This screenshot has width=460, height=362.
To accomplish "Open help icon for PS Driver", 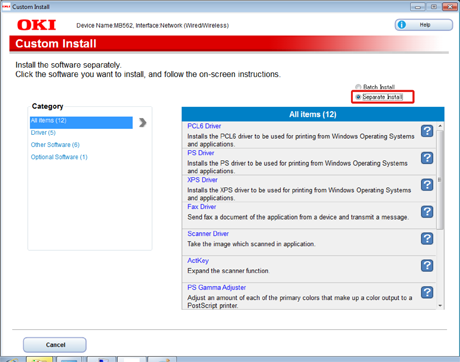I will pyautogui.click(x=427, y=158).
